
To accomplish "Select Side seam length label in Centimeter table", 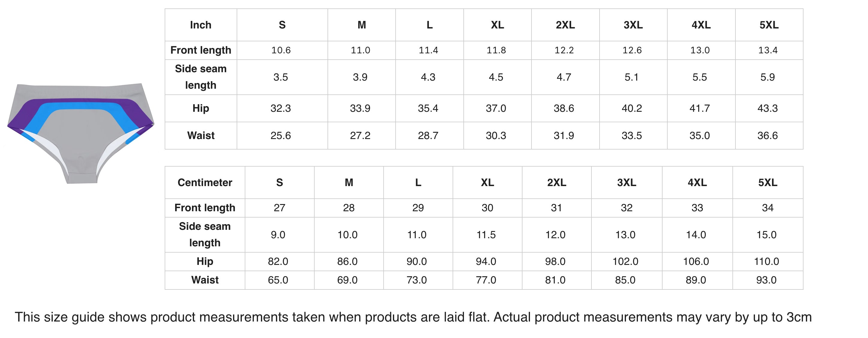I will point(205,235).
